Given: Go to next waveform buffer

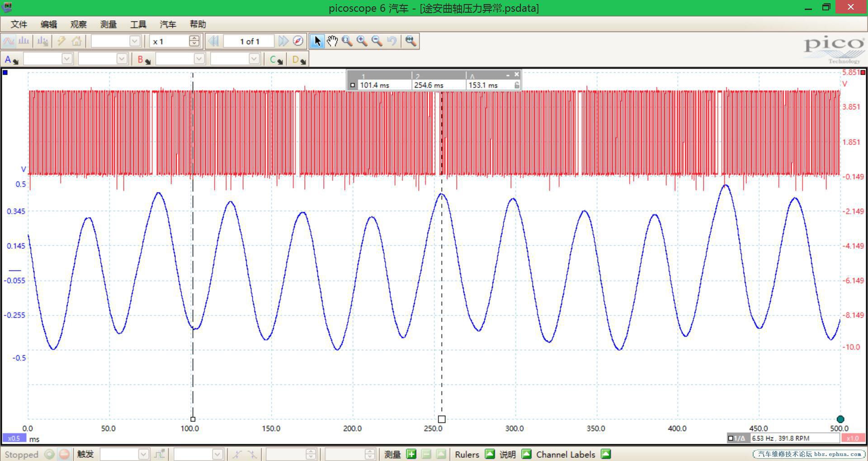Looking at the screenshot, I should pos(283,41).
